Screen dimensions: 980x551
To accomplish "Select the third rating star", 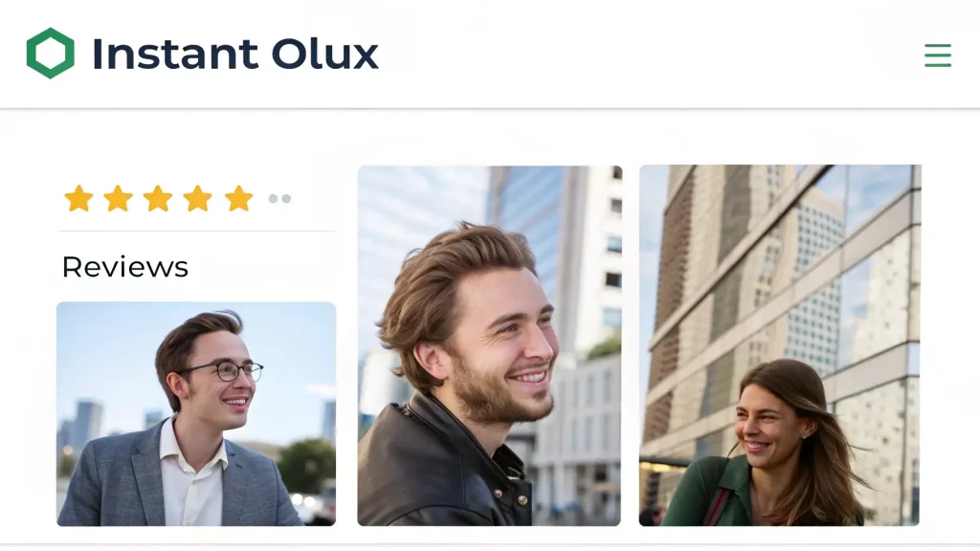I will 158,199.
